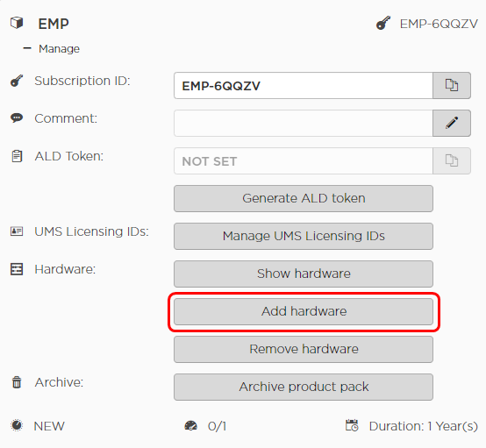Click into the Comment text field
This screenshot has width=486, height=448.
304,123
